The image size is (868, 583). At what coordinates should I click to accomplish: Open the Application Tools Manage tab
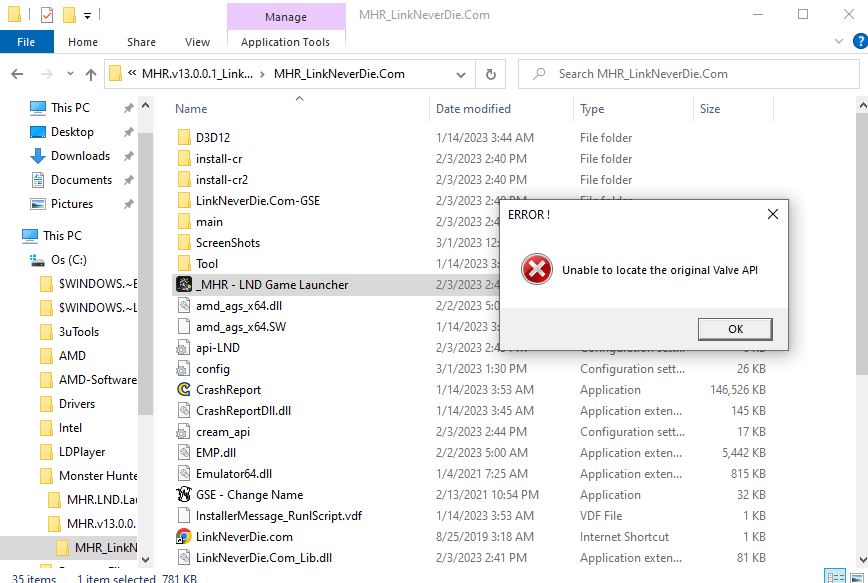pyautogui.click(x=286, y=17)
